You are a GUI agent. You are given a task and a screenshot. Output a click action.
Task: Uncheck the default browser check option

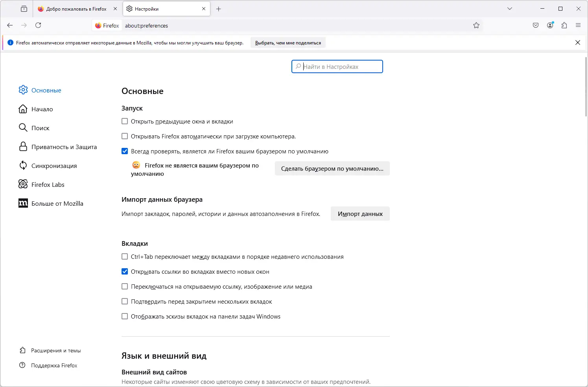point(125,151)
